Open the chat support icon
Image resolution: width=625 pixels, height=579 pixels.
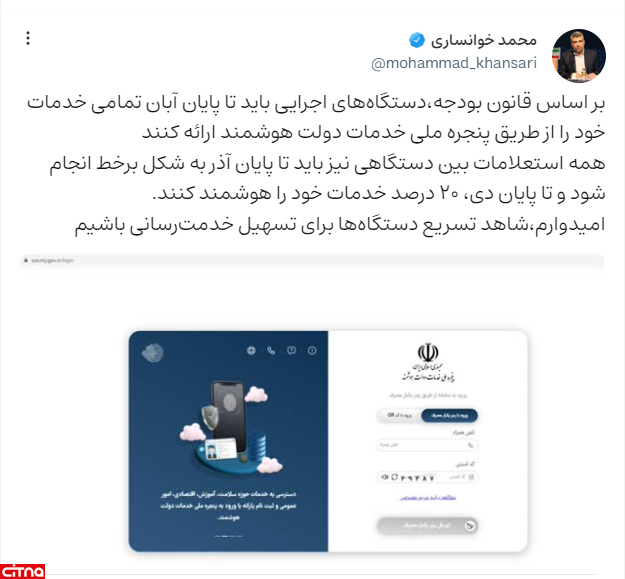click(x=291, y=350)
